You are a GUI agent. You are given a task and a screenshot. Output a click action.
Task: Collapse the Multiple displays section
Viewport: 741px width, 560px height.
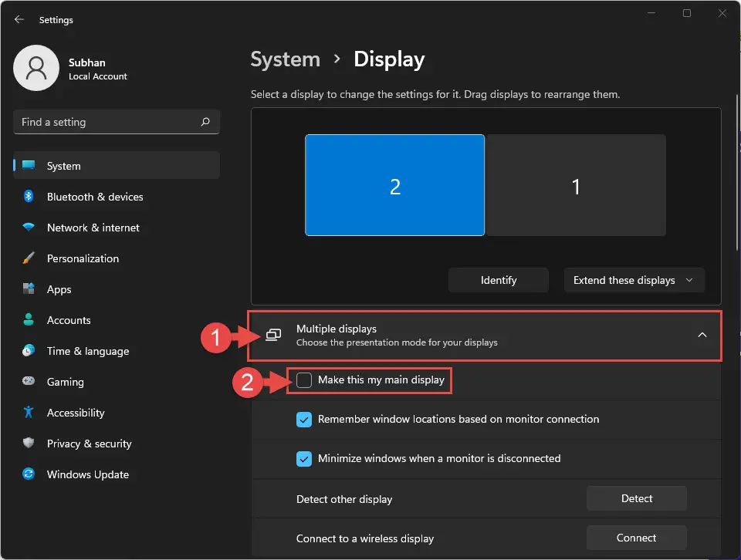coord(702,335)
